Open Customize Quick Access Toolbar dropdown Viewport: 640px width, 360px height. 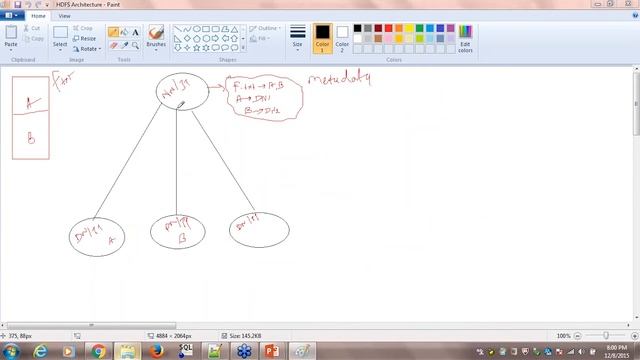[x=47, y=5]
